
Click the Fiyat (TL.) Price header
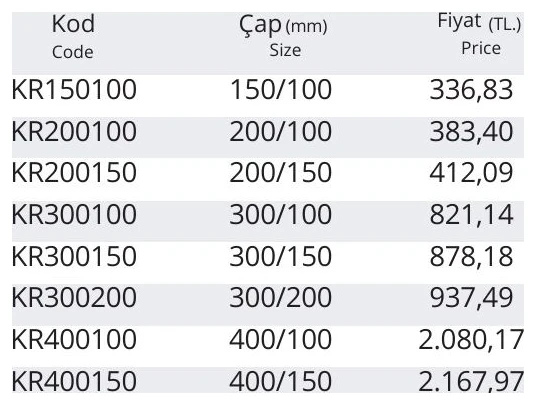(x=479, y=35)
